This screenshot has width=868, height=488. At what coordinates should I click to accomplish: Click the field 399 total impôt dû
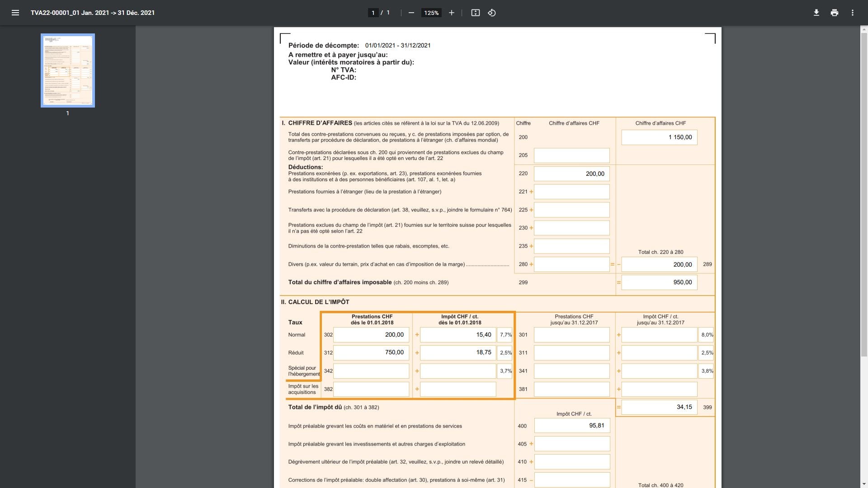point(659,407)
